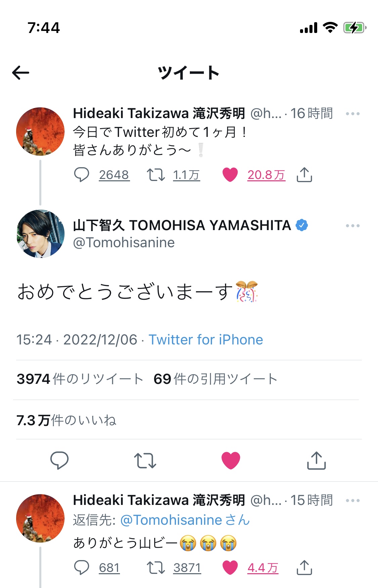Retweet the main Yamashita tweet
Image resolution: width=378 pixels, height=588 pixels.
[145, 460]
